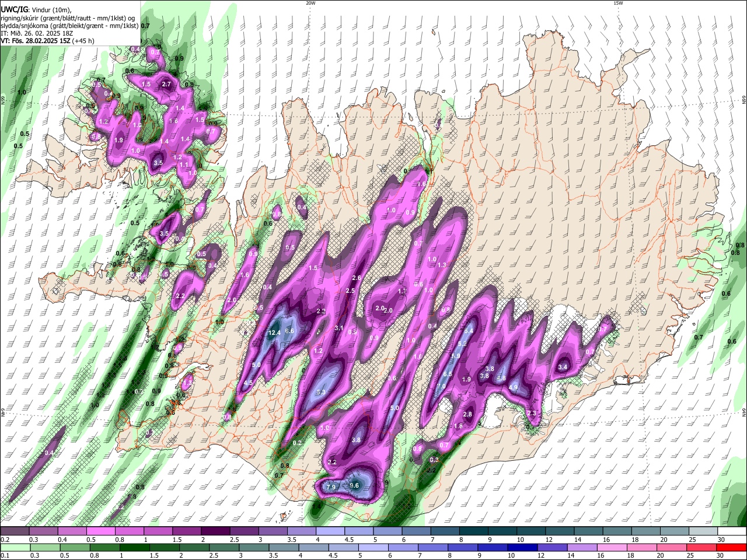The width and height of the screenshot is (747, 560).
Task: Select the 7.9 value on the map
Action: [x=331, y=487]
